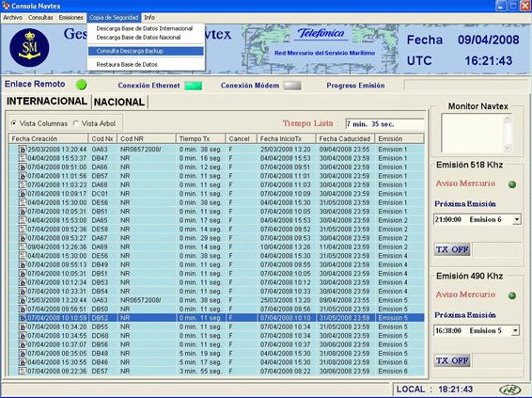Sort by the Fecha Creación column header
Screen dimensions: 532x398
point(49,138)
